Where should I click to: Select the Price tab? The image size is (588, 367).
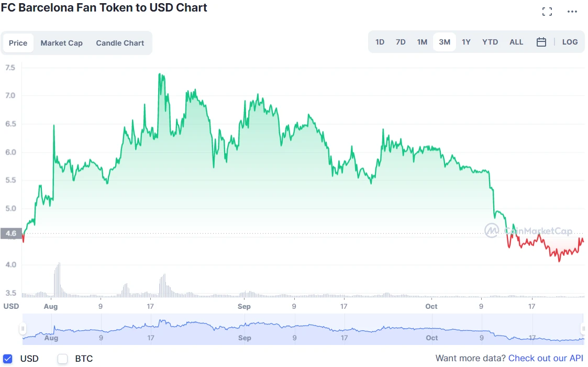(18, 43)
